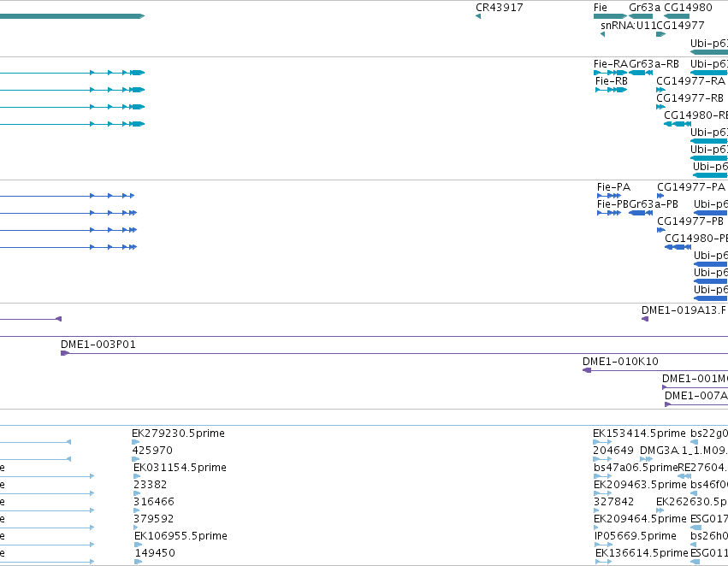Click the DME1-010K10 clone arrow start
The image size is (728, 566).
click(587, 370)
